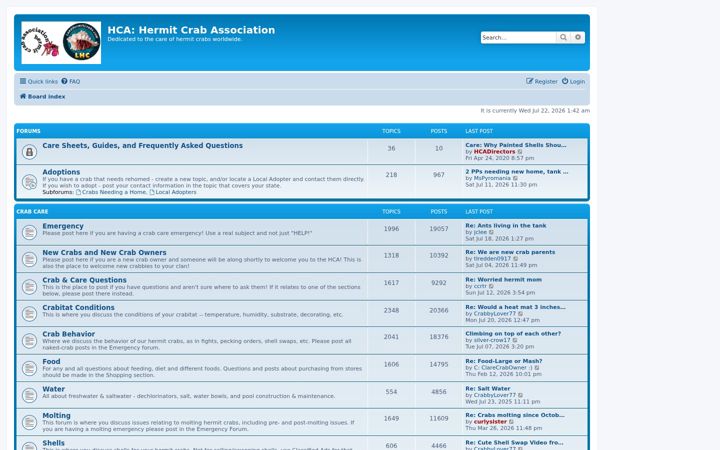Open curlysister user profile

[x=490, y=422]
